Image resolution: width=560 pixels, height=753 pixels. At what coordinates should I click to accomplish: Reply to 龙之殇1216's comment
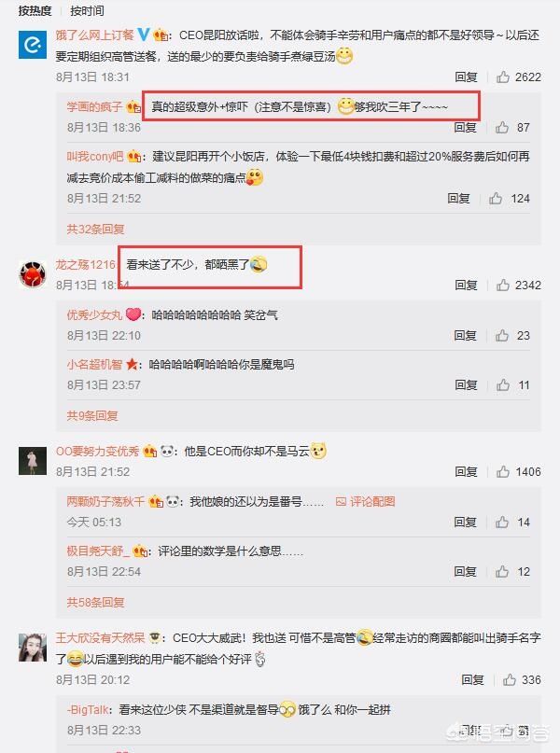pos(466,285)
